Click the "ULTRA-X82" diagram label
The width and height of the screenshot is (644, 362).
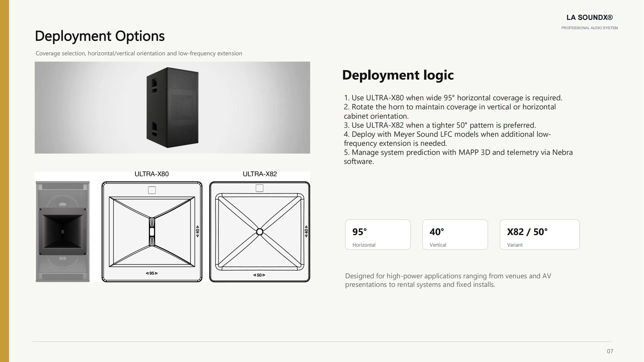pos(260,174)
